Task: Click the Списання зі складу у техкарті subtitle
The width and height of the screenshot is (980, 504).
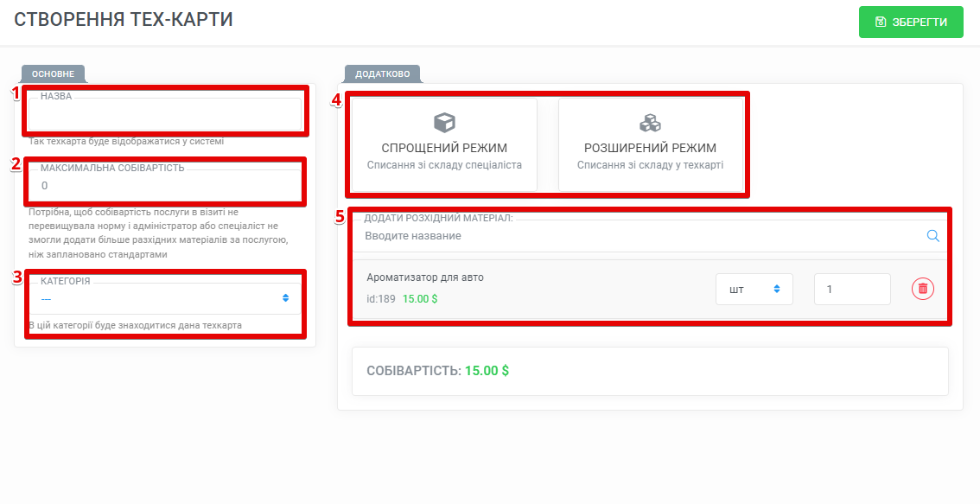Action: coord(651,166)
